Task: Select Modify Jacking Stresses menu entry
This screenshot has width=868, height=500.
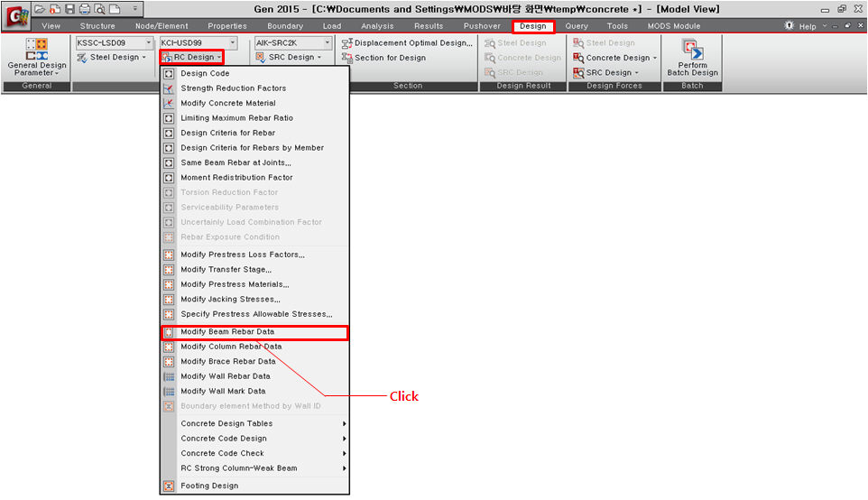Action: point(254,299)
